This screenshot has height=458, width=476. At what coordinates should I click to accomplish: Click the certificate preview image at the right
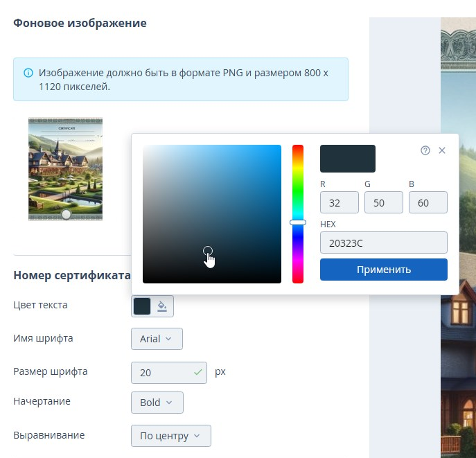point(458,238)
